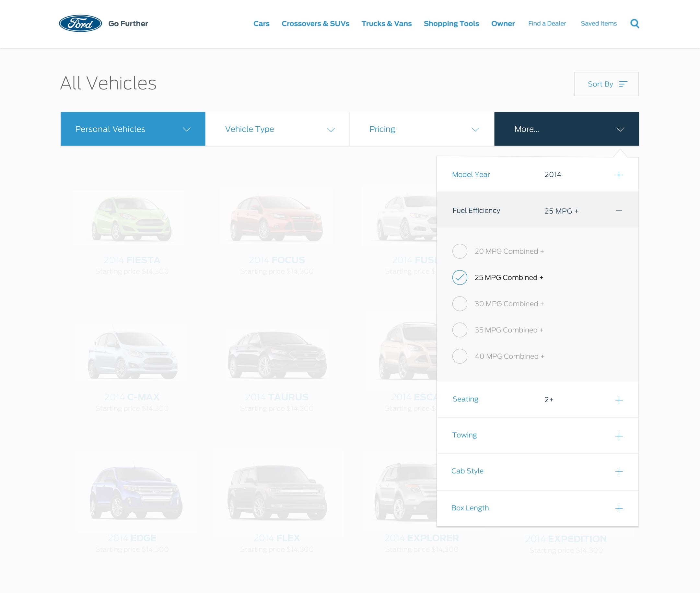
Task: Open Owner navigation menu
Action: pos(503,24)
